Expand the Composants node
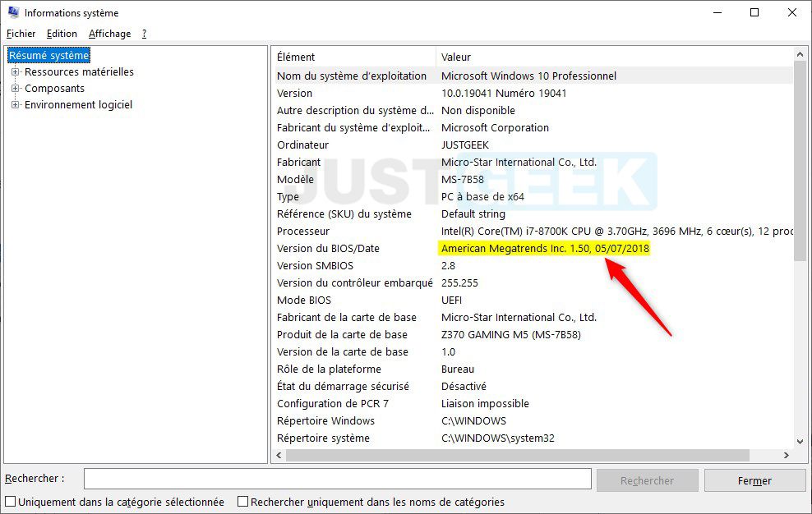Image resolution: width=812 pixels, height=514 pixels. pyautogui.click(x=15, y=89)
